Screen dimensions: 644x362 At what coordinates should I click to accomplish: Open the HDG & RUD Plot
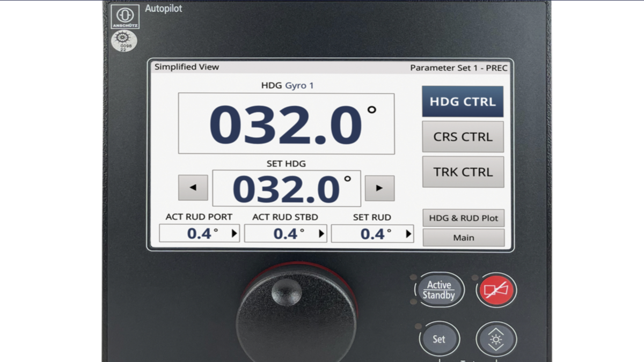[x=463, y=217]
